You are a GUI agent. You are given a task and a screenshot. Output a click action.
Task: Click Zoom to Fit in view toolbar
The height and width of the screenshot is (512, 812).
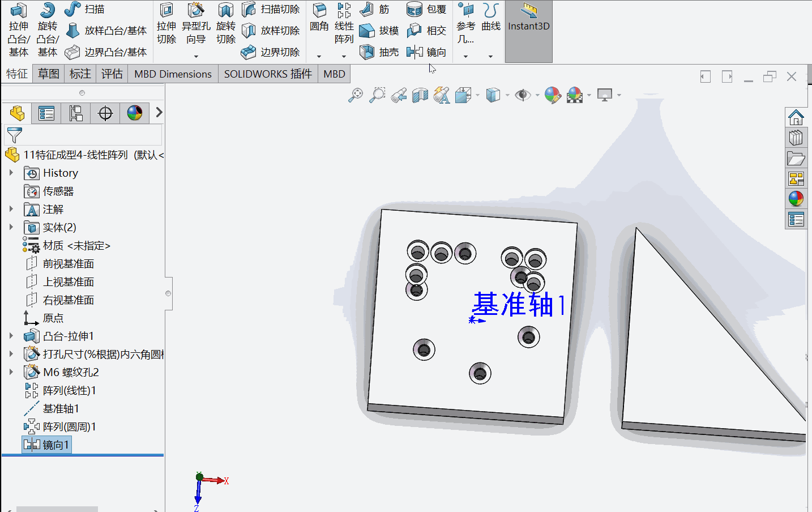356,95
